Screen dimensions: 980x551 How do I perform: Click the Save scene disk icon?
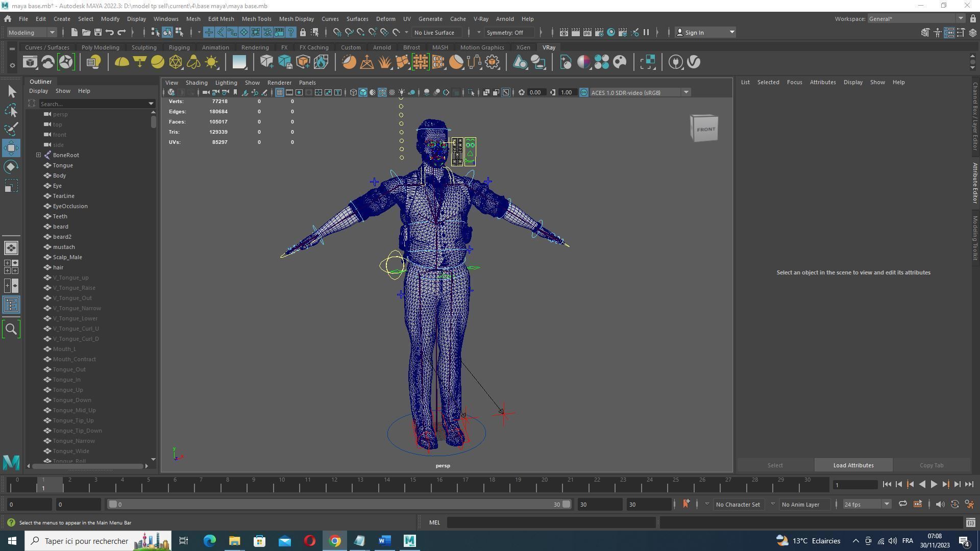[x=97, y=33]
